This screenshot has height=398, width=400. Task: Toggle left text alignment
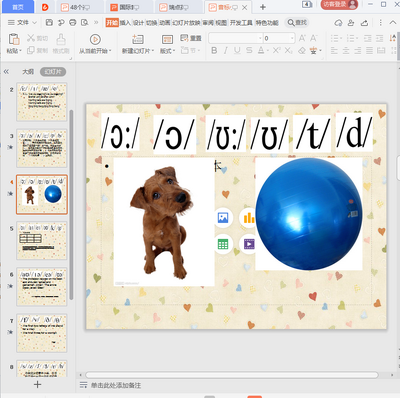pyautogui.click(x=334, y=51)
